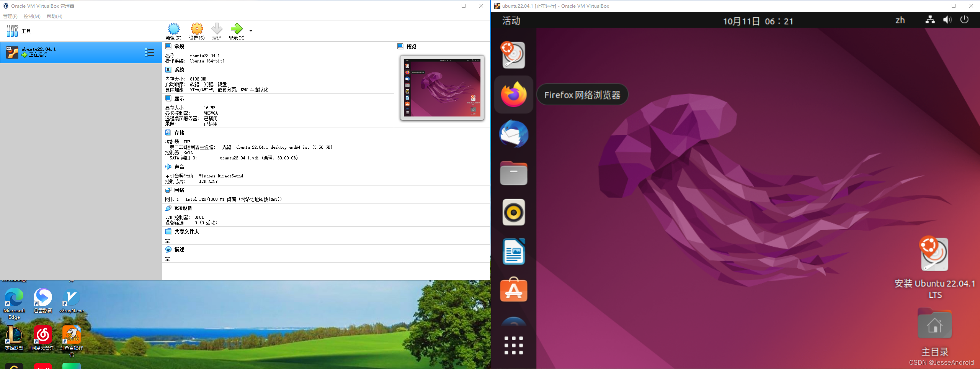This screenshot has width=980, height=369.
Task: Click 英雄联盟 shortcut on Windows desktop
Action: pos(14,338)
